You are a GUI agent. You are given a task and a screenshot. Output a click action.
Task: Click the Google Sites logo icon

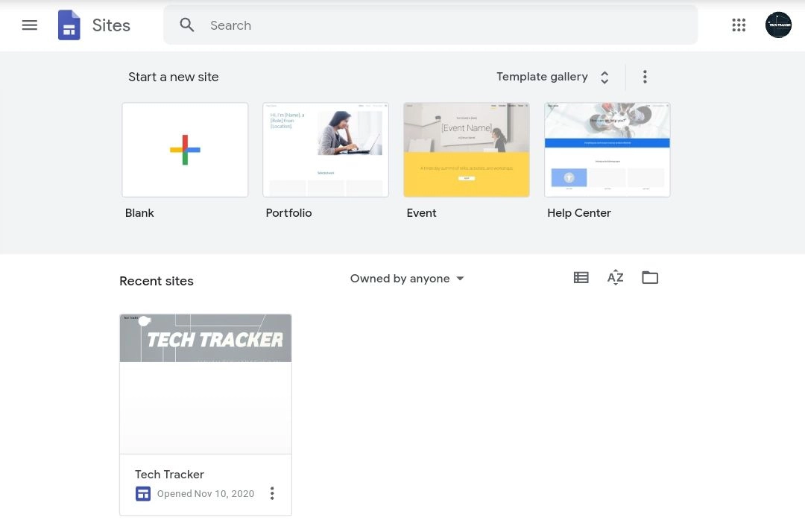(69, 25)
